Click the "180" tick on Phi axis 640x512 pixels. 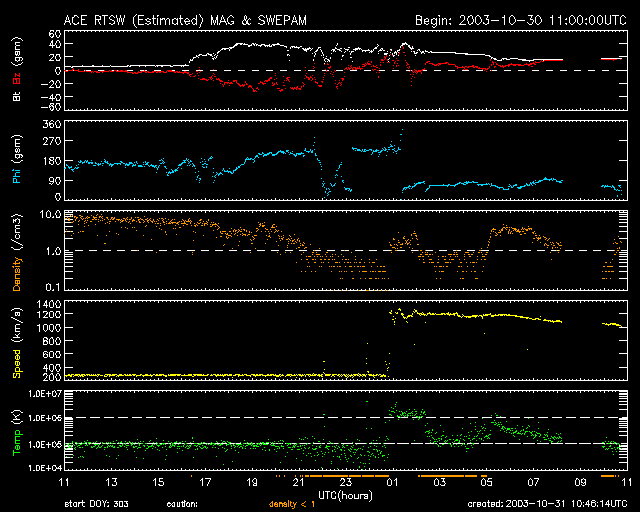(52, 161)
